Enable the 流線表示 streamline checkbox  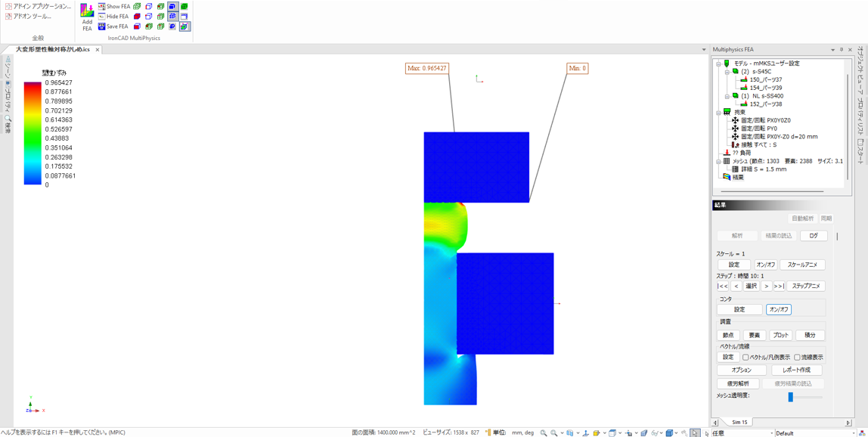pos(798,358)
